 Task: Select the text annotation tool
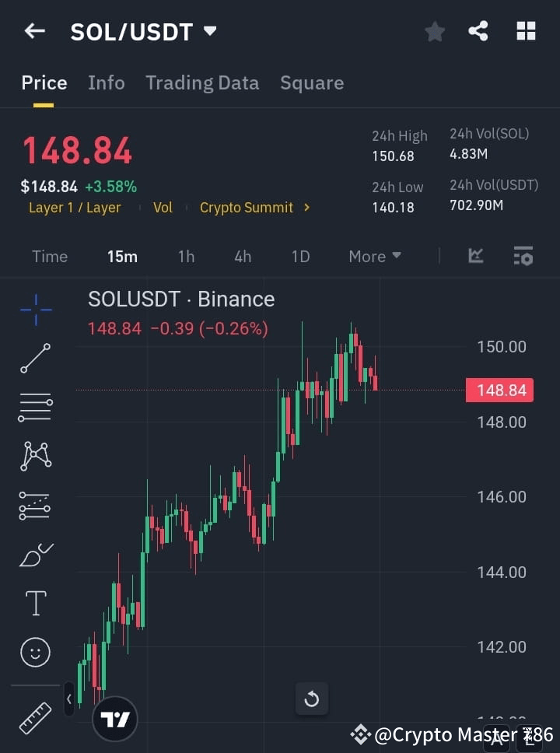pyautogui.click(x=35, y=603)
